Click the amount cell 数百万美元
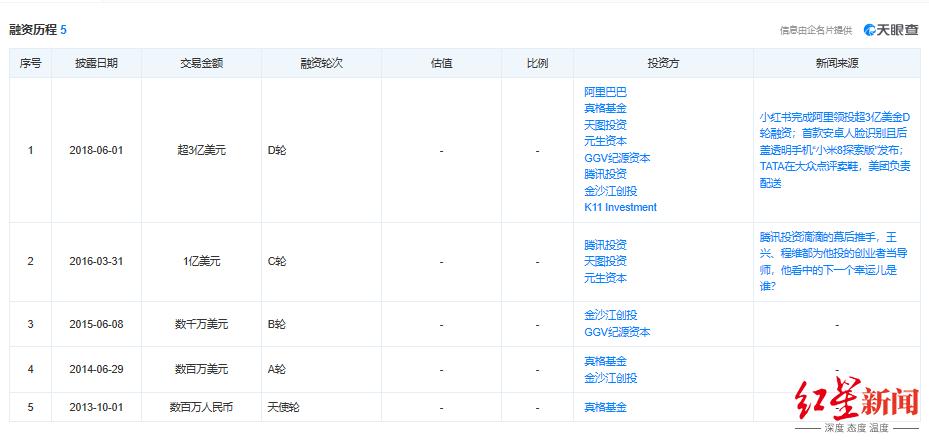 pos(201,369)
